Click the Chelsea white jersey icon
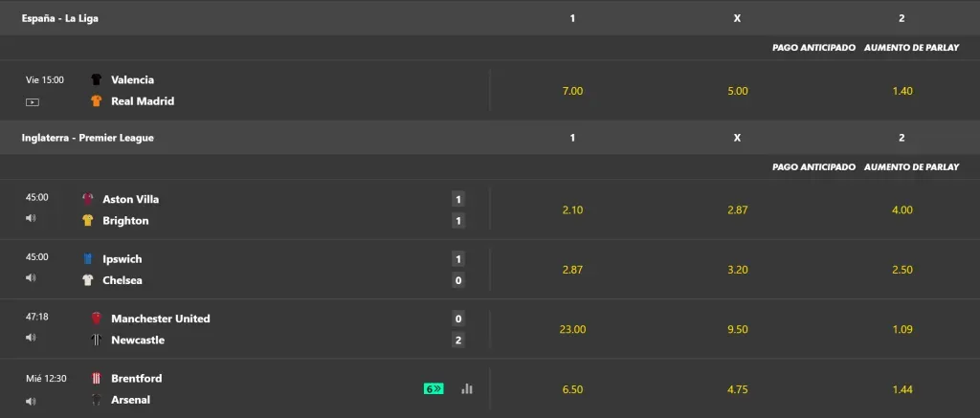Viewport: 980px width, 418px height. (88, 280)
